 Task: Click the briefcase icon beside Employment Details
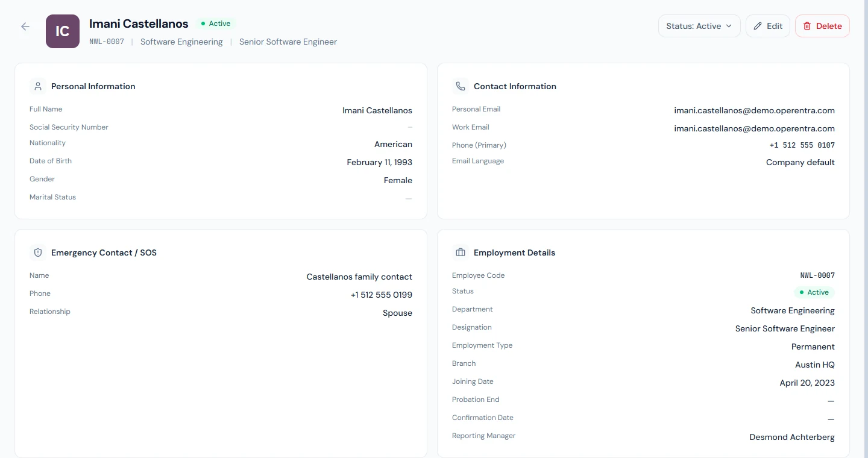click(461, 253)
